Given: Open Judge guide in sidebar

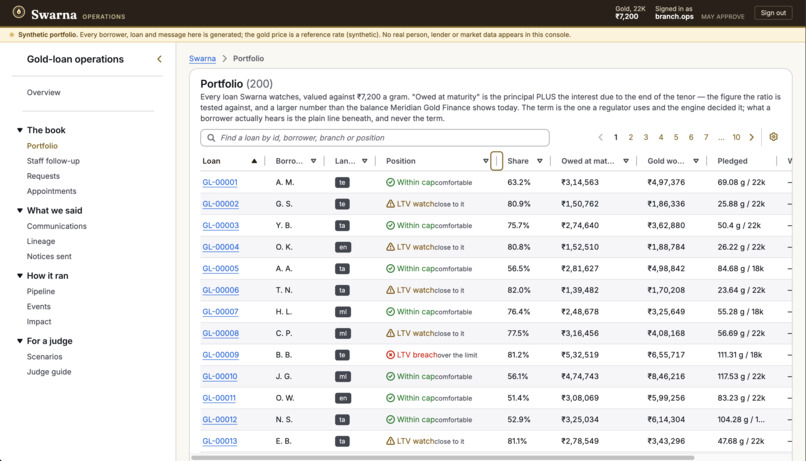Looking at the screenshot, I should 49,372.
